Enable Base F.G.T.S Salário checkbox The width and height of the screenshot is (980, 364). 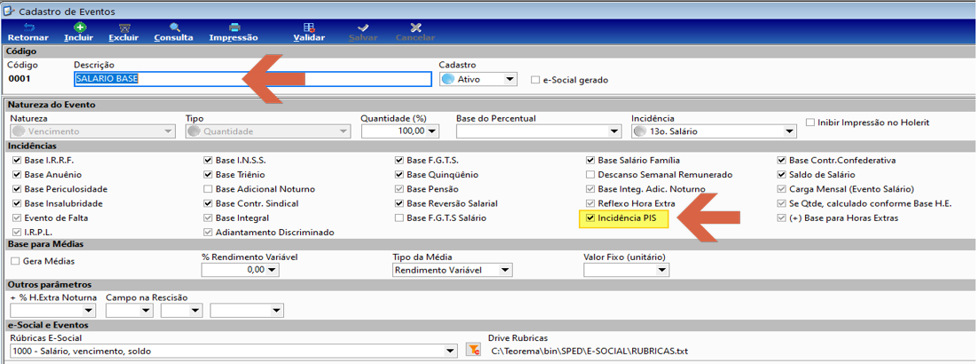399,218
